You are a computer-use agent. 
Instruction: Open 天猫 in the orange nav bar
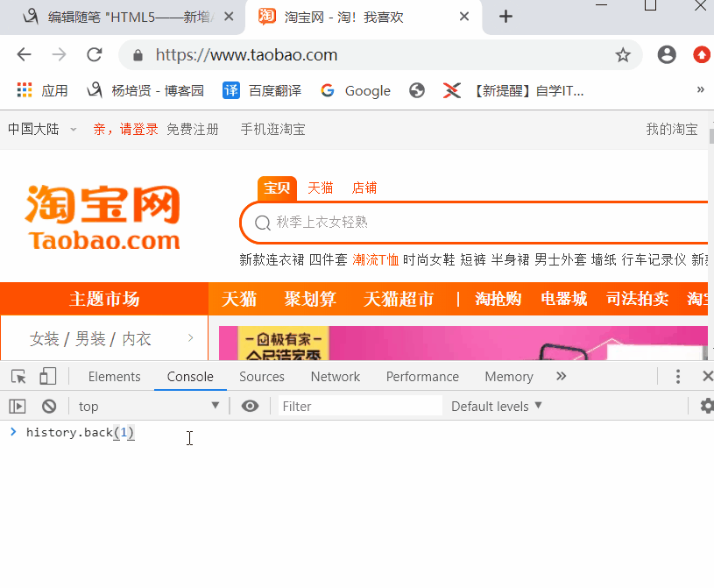(x=239, y=299)
